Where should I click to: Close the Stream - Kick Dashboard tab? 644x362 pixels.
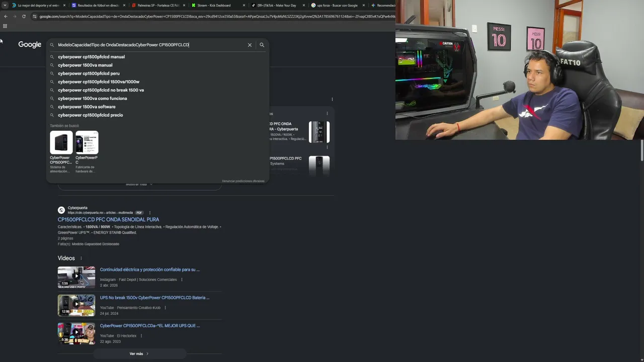244,6
